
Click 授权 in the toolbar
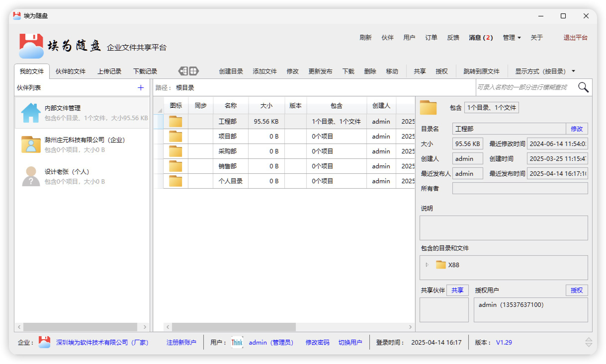(x=442, y=72)
